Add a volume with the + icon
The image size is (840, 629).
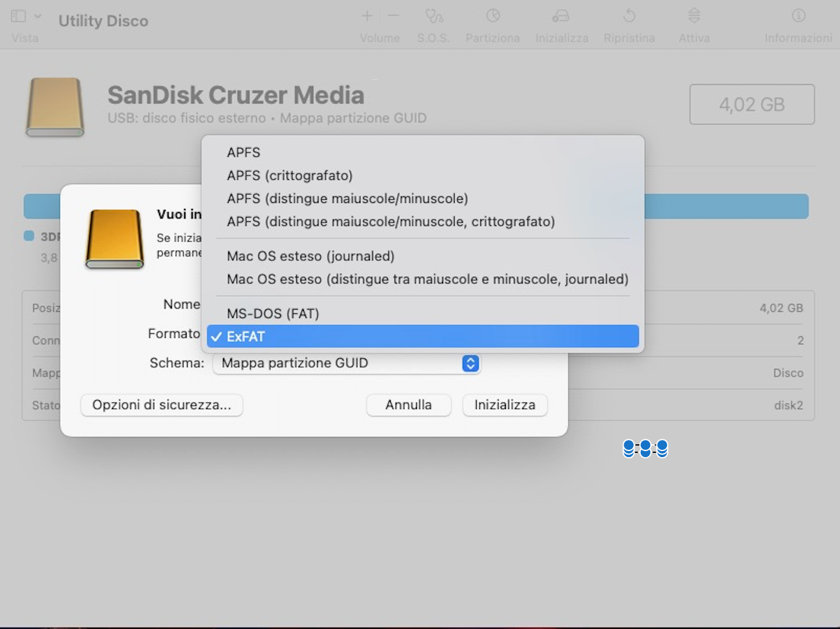click(x=367, y=16)
